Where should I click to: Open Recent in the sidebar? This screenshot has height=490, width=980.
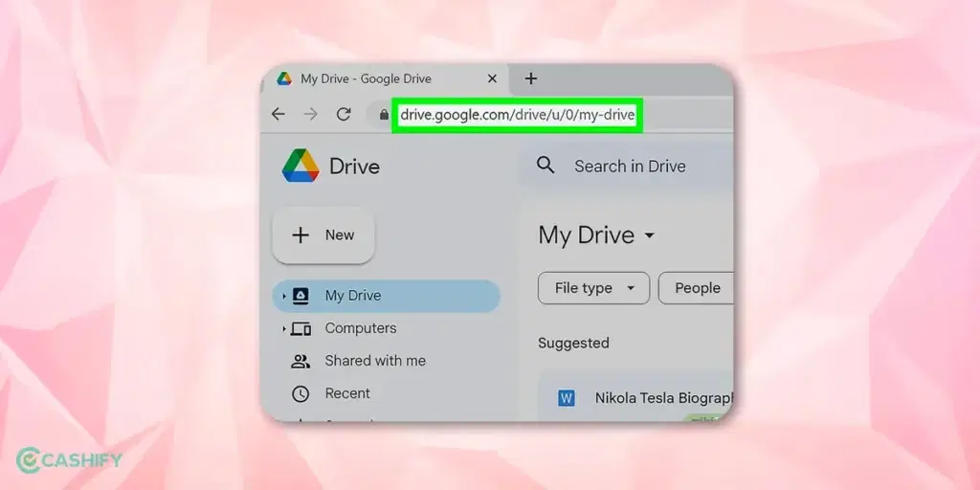coord(347,393)
